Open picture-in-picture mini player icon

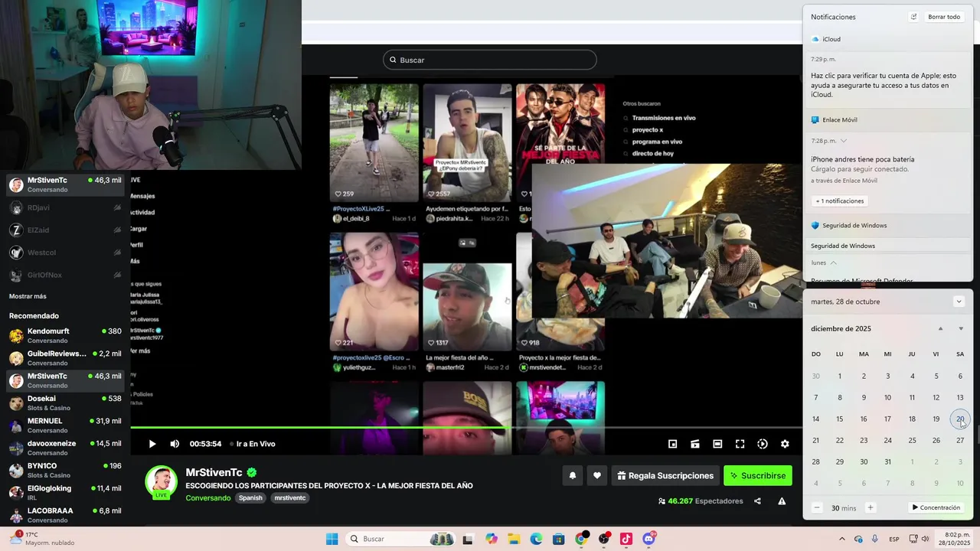coord(672,444)
